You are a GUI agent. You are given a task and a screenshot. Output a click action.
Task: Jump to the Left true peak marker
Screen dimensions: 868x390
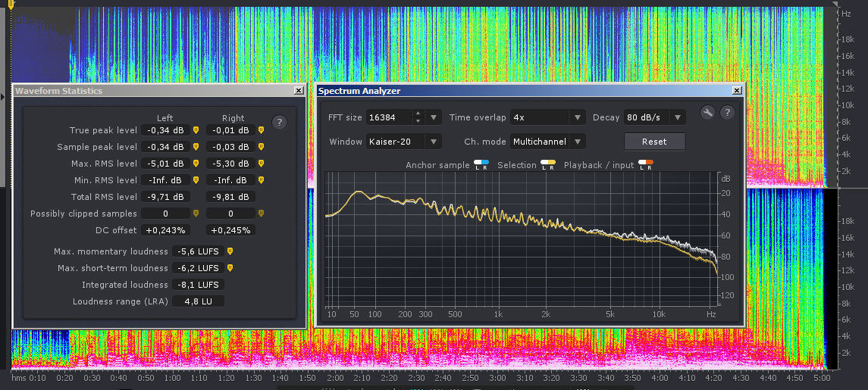(x=196, y=130)
